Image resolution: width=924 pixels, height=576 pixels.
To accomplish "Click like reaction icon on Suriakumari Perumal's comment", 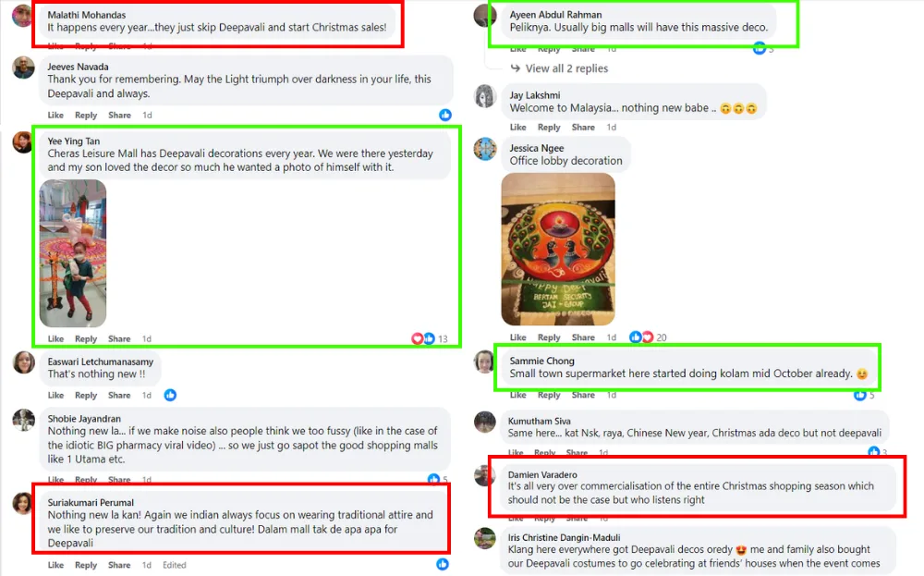I will click(x=443, y=564).
